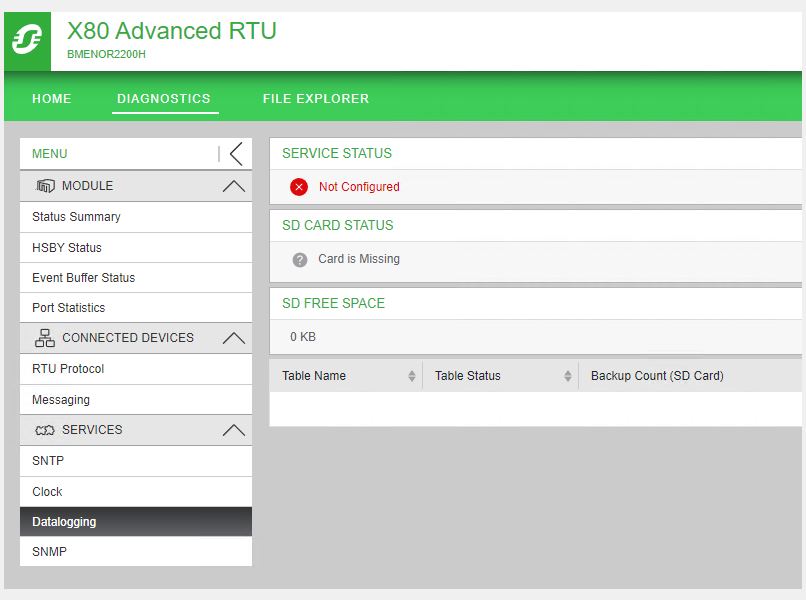The width and height of the screenshot is (806, 600).
Task: Open RTU Protocol page
Action: pyautogui.click(x=136, y=369)
